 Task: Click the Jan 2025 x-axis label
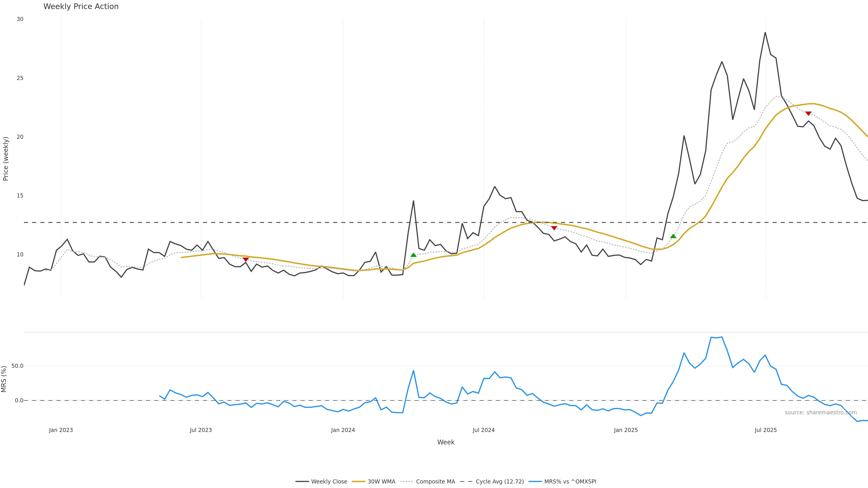(626, 430)
